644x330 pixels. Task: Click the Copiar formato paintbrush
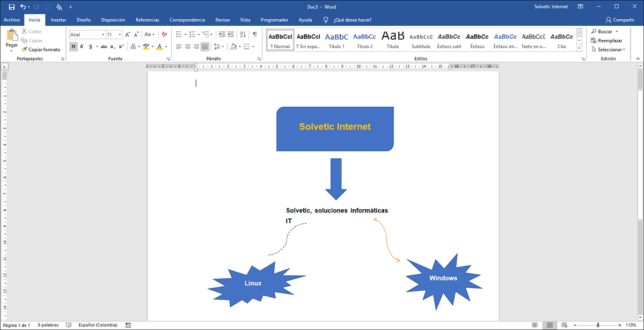41,49
